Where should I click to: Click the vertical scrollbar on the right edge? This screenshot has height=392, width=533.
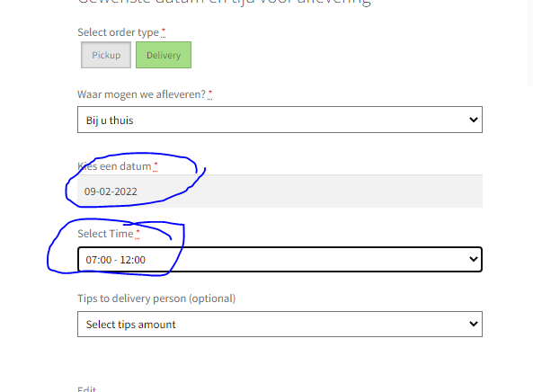pyautogui.click(x=530, y=42)
